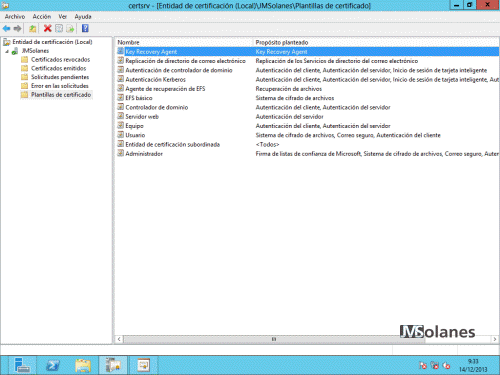Viewport: 500px width, 375px height.
Task: Click the volume tray icon
Action: (446, 366)
